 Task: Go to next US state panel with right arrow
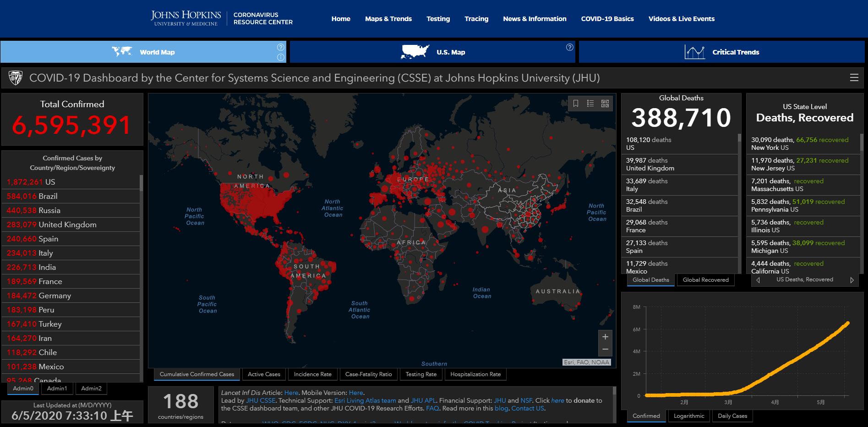click(x=852, y=280)
